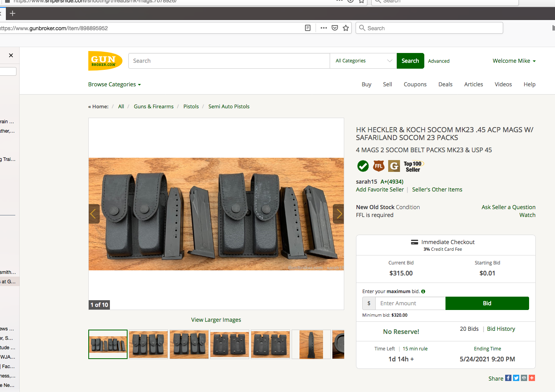Click the GunBroker search field
This screenshot has height=392, width=555.
[x=229, y=61]
